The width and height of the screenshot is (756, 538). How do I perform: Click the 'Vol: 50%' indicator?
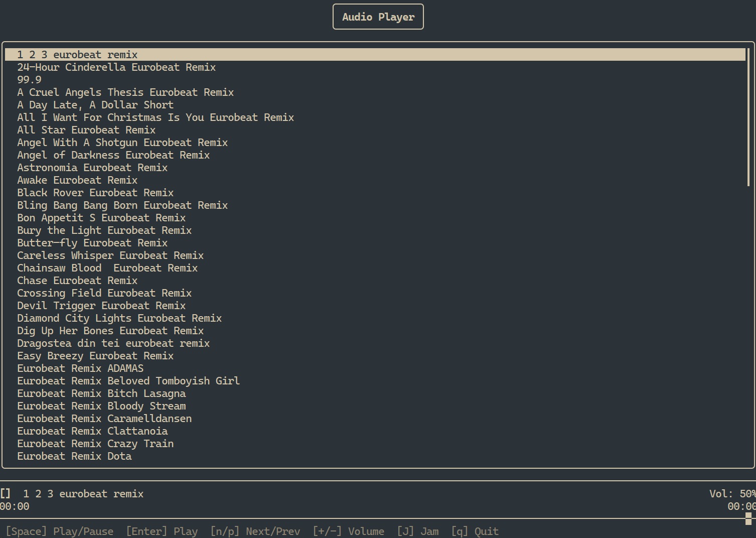[732, 493]
